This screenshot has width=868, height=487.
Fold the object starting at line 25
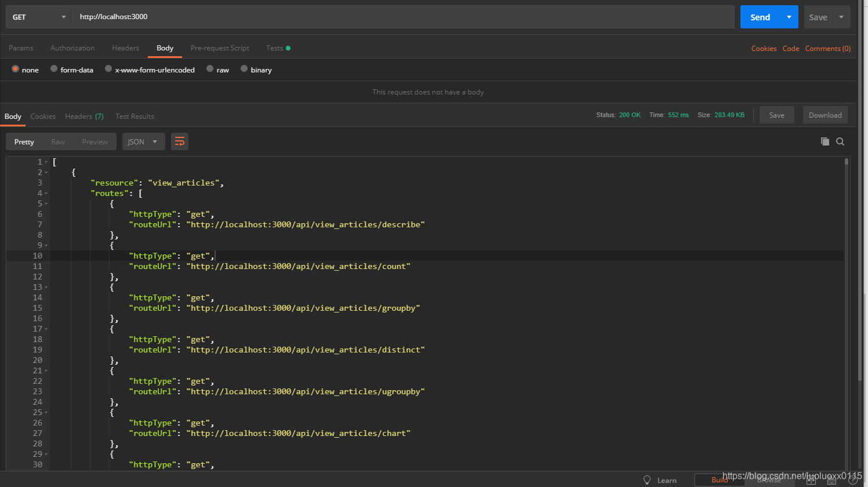(46, 413)
